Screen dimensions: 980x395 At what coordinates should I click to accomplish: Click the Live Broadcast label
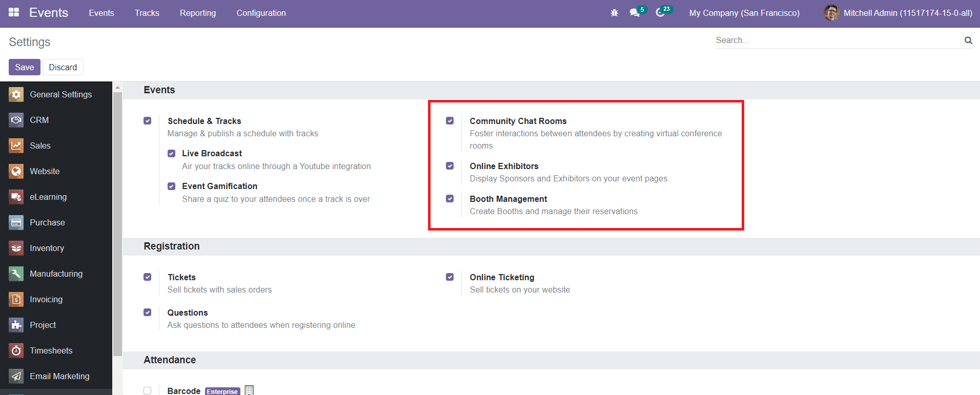(212, 153)
